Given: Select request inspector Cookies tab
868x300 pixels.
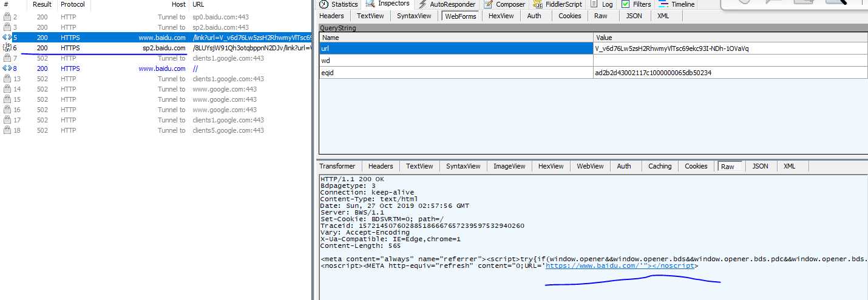Looking at the screenshot, I should pyautogui.click(x=569, y=16).
